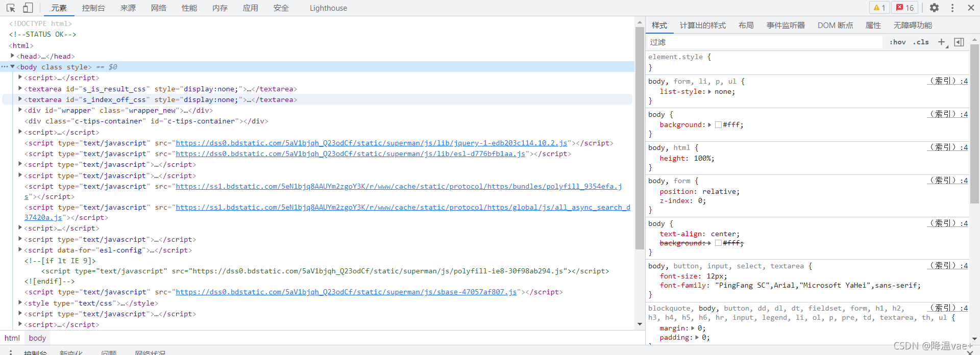The width and height of the screenshot is (980, 355).
Task: Click the font-family declaration value
Action: coord(818,286)
